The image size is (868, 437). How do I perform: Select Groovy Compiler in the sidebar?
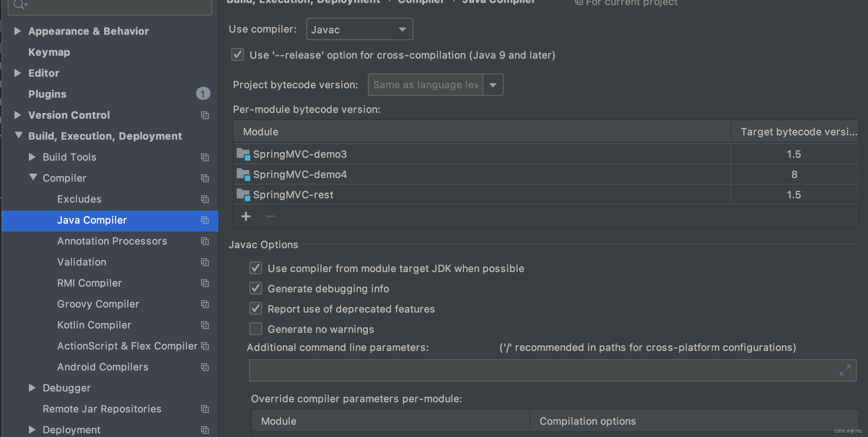pos(98,304)
